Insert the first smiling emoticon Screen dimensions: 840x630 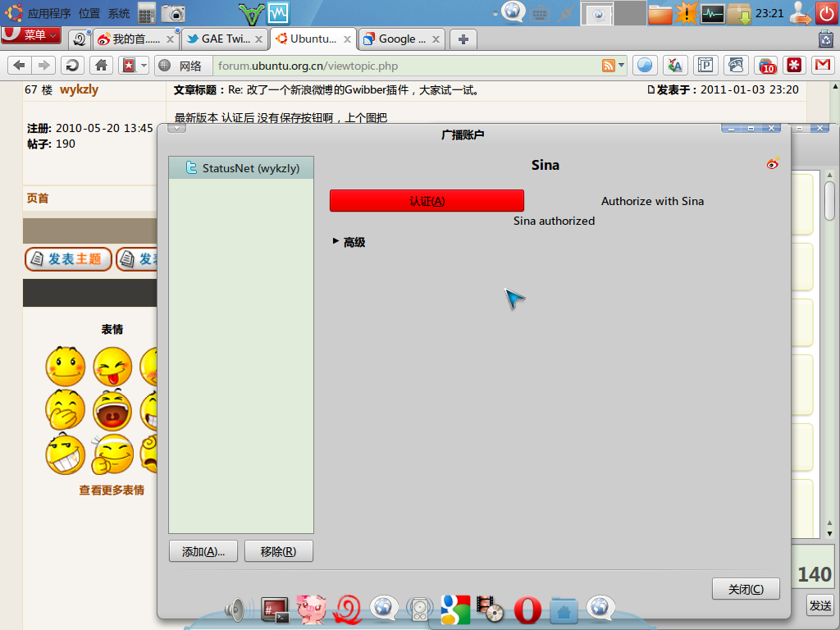(66, 367)
